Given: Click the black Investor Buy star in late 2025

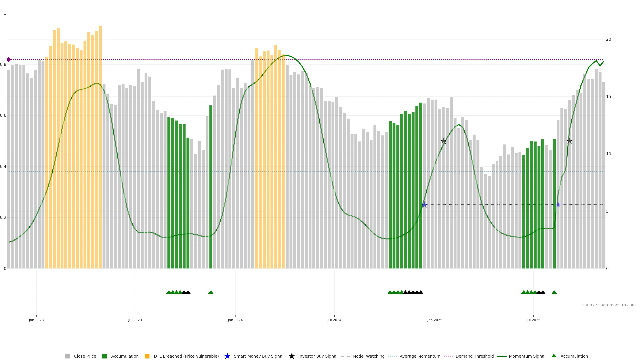Looking at the screenshot, I should tap(569, 141).
